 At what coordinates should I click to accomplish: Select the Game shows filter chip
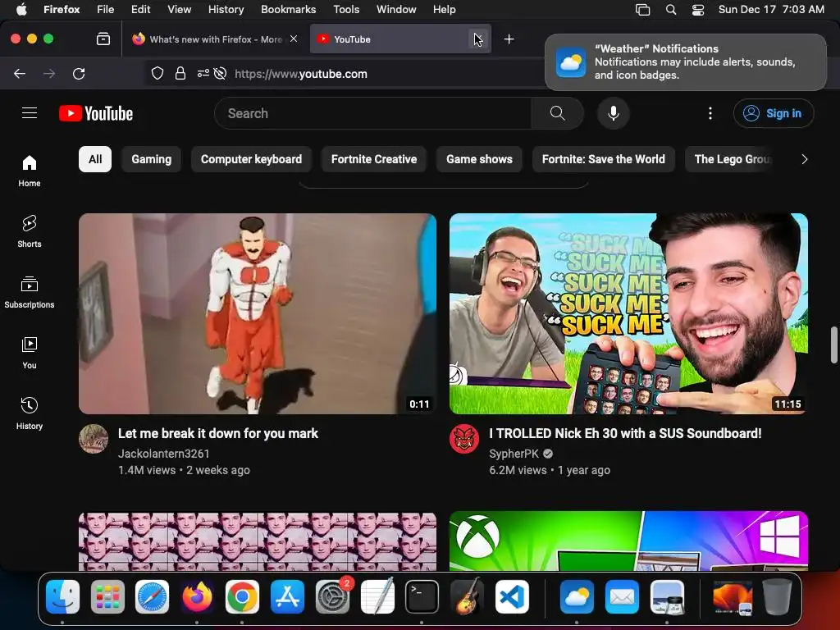[479, 159]
